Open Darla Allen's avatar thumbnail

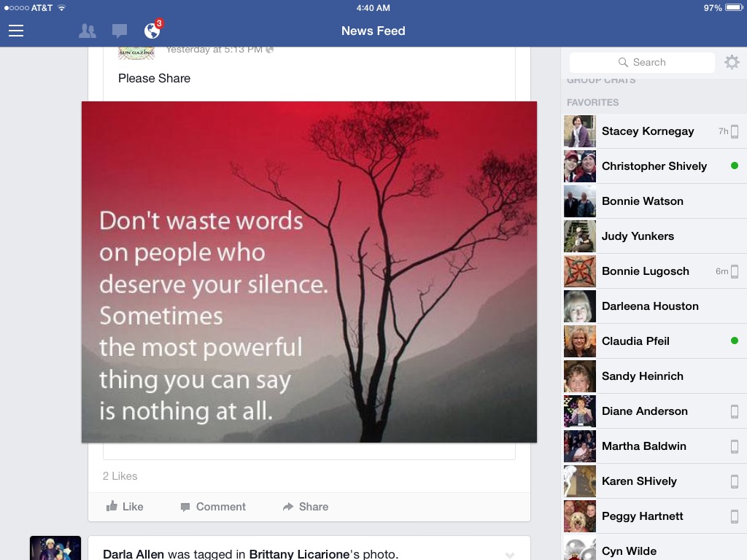click(55, 548)
